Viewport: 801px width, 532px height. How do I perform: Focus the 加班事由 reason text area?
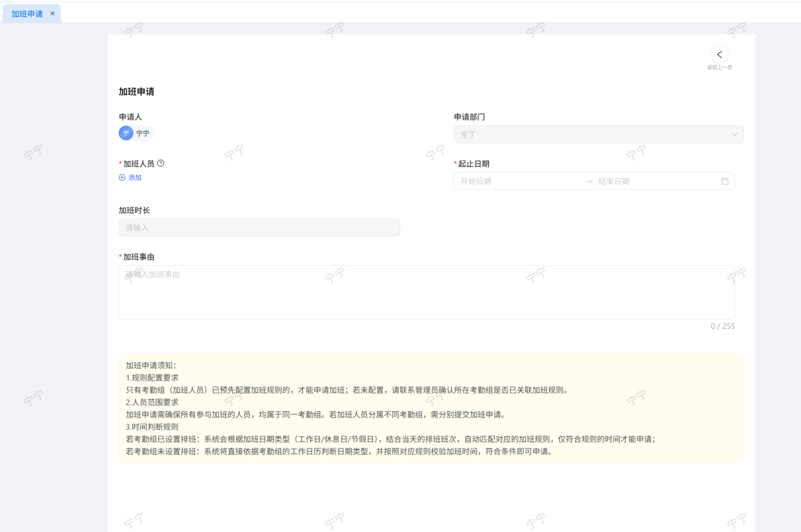426,292
